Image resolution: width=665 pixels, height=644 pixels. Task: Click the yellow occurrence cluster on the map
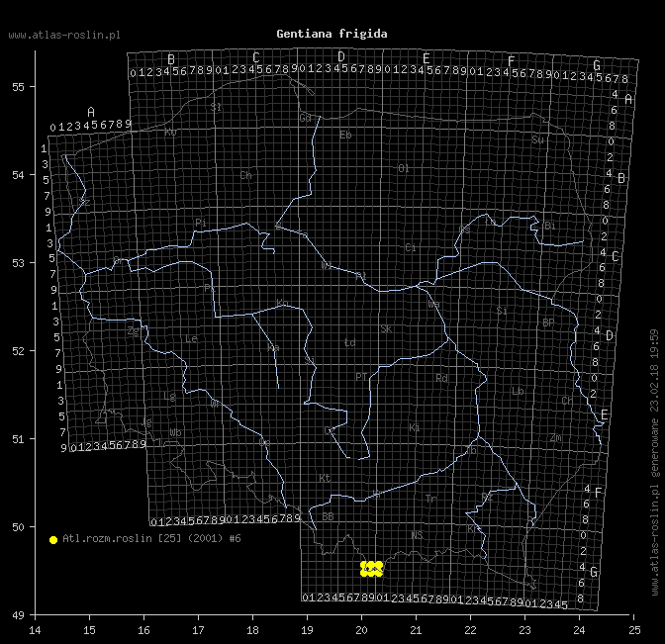click(x=371, y=569)
